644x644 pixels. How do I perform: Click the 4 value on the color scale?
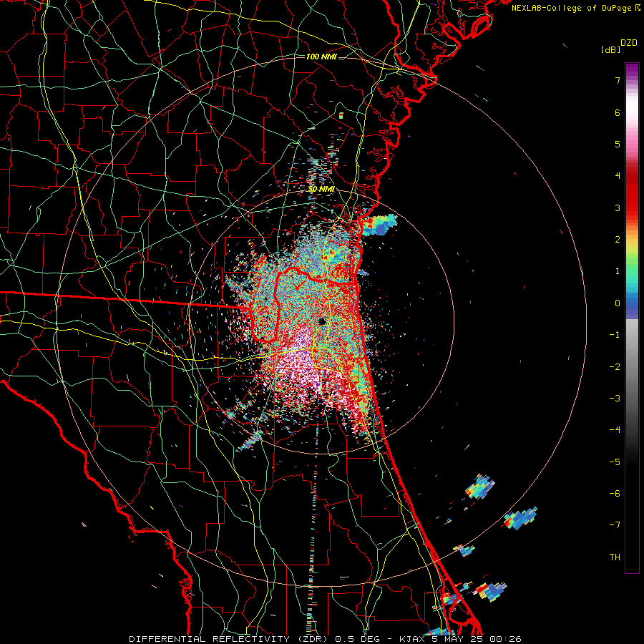click(x=618, y=176)
